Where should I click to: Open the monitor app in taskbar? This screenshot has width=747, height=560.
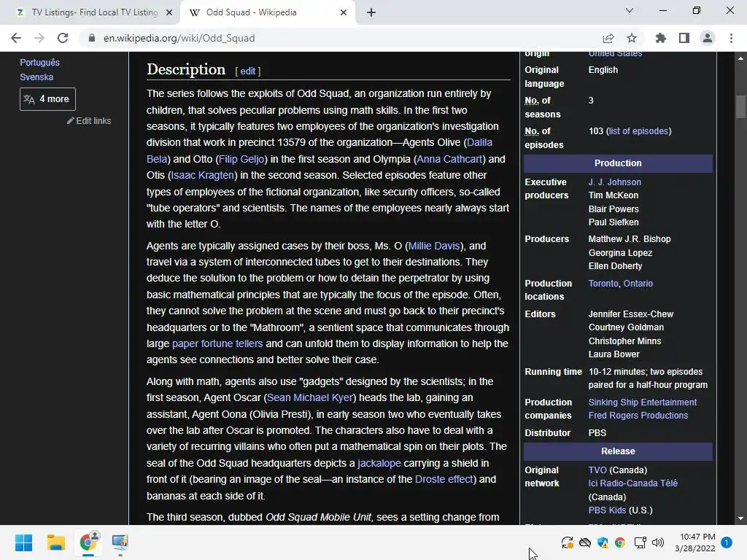120,542
